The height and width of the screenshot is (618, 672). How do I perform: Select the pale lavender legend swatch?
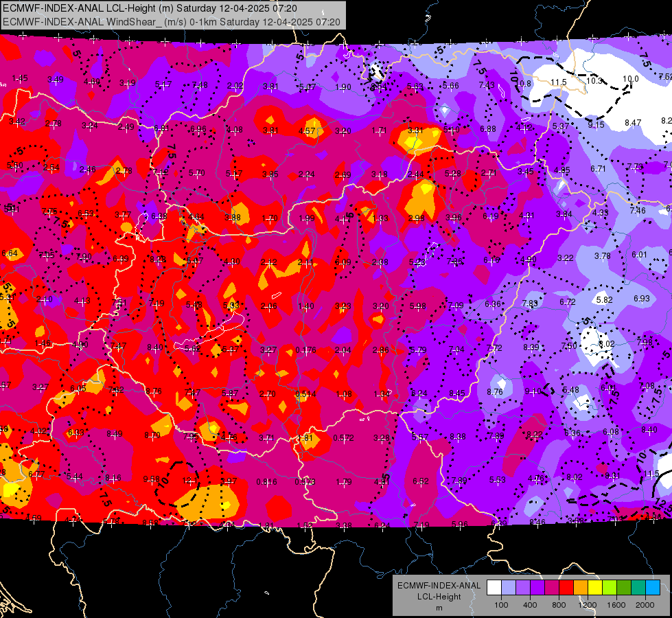[509, 588]
